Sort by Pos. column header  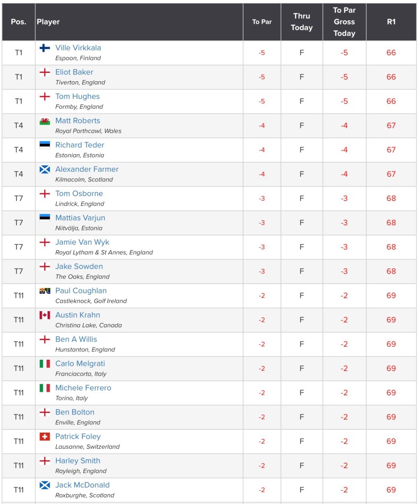[x=19, y=22]
